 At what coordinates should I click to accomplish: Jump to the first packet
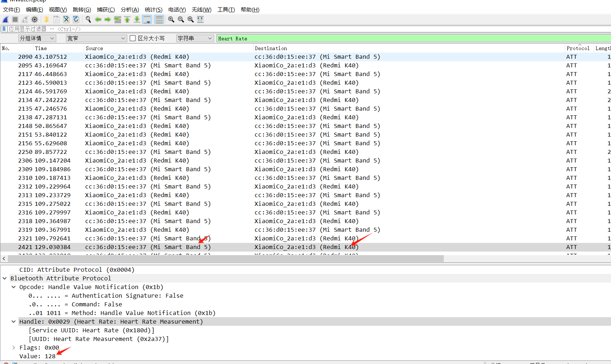tap(127, 19)
